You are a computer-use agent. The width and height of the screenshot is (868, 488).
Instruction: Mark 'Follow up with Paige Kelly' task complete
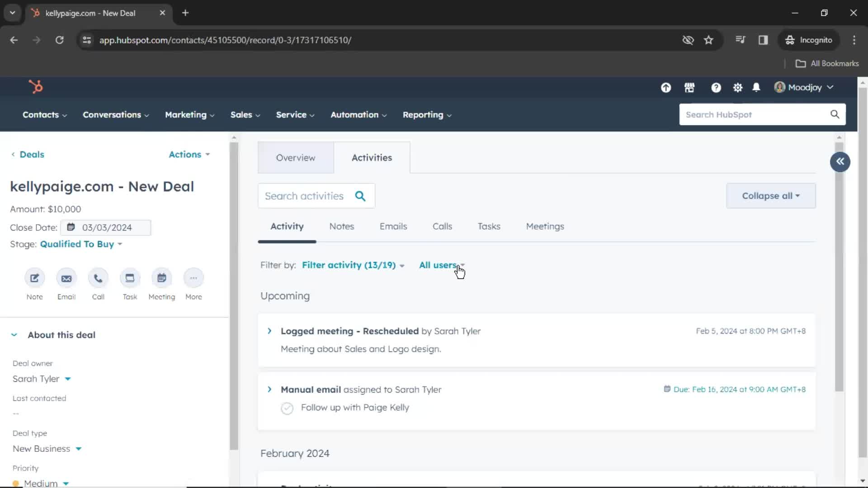287,408
